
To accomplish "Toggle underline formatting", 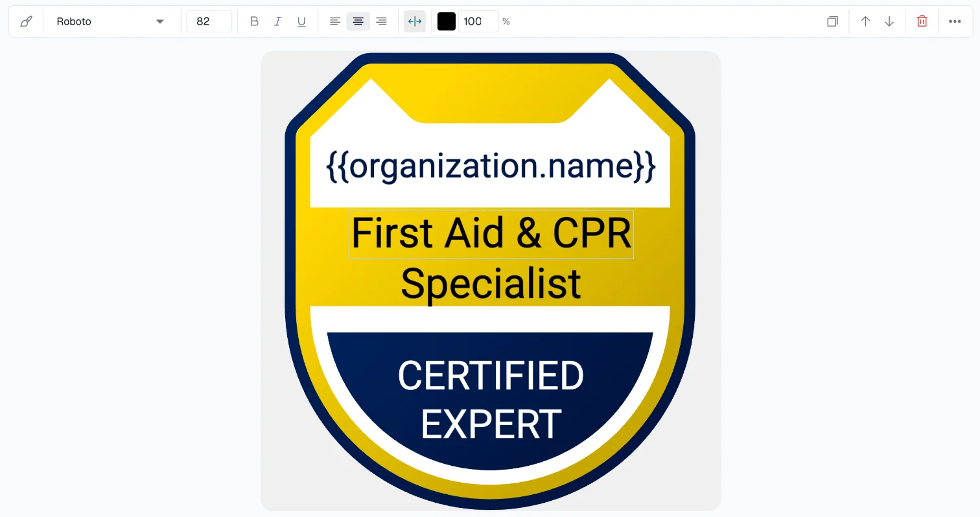I will pyautogui.click(x=301, y=21).
